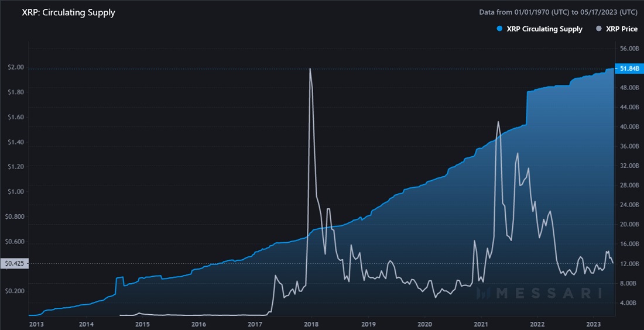Click the 2022 year label on time axis

click(537, 324)
